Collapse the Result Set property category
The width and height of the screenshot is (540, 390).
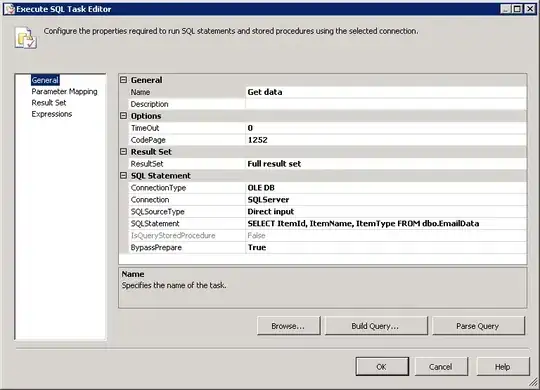coord(124,152)
